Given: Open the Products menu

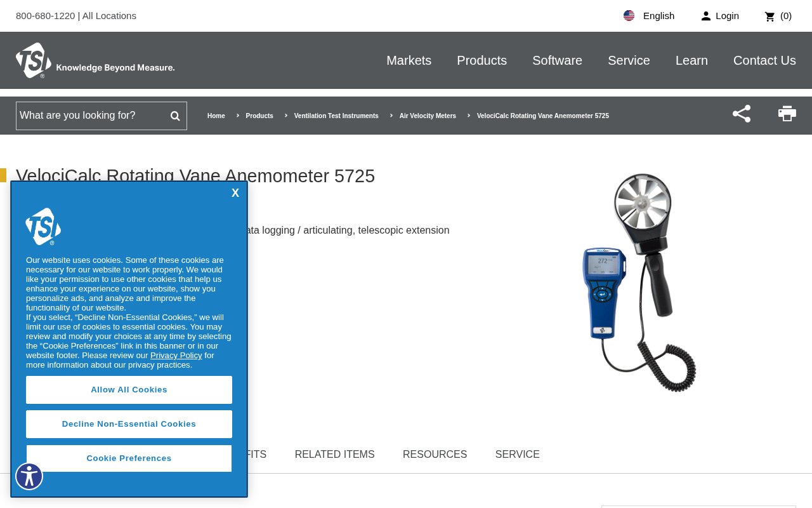Looking at the screenshot, I should coord(481,60).
